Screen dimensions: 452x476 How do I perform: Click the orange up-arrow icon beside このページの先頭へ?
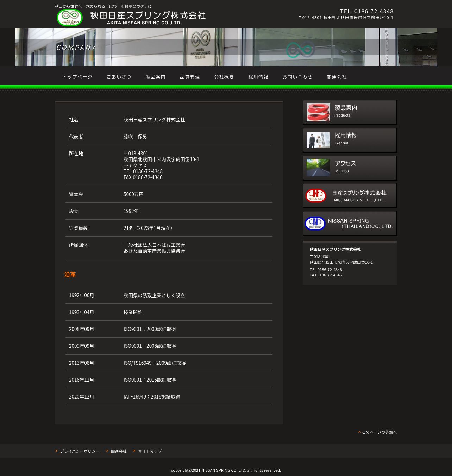pos(359,432)
